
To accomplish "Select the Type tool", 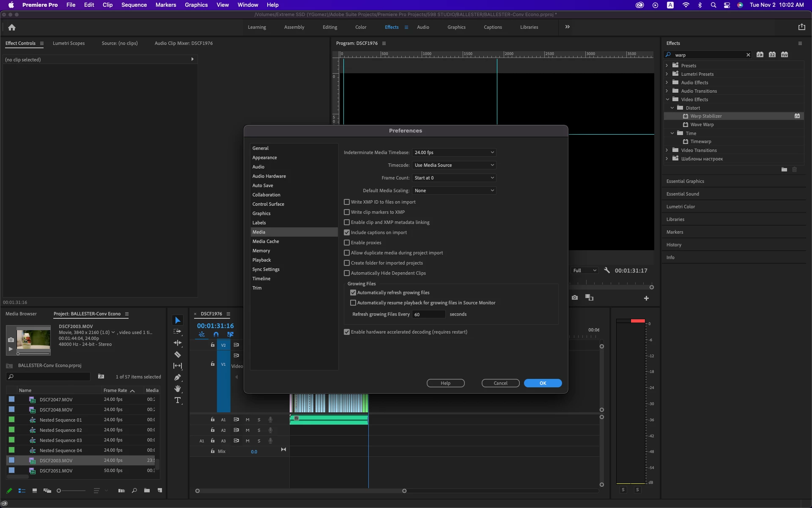I will (x=178, y=400).
